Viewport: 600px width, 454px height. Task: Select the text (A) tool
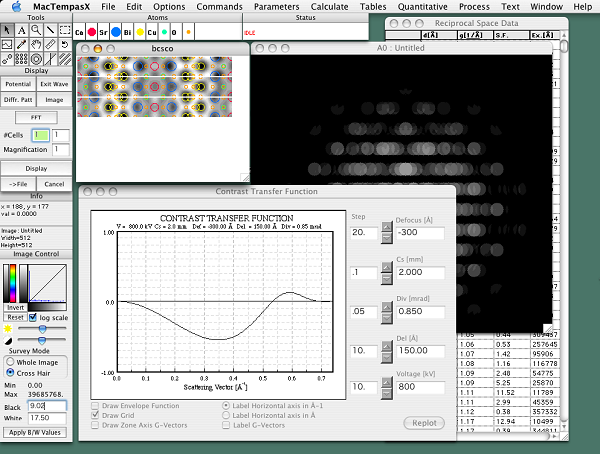pos(22,29)
